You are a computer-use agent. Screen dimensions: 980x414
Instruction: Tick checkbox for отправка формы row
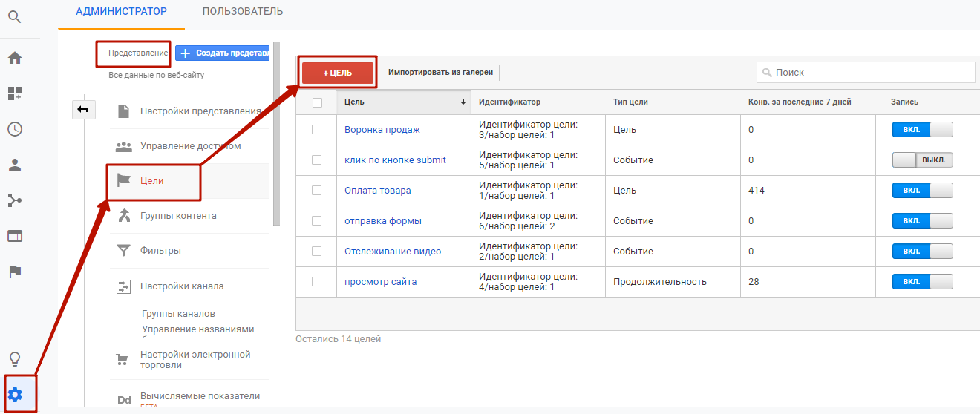pyautogui.click(x=317, y=220)
